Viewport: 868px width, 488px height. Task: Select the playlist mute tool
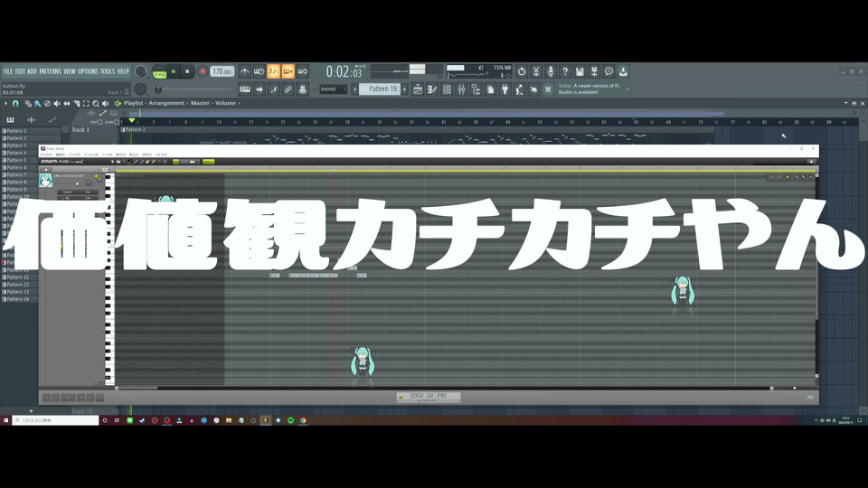click(56, 103)
